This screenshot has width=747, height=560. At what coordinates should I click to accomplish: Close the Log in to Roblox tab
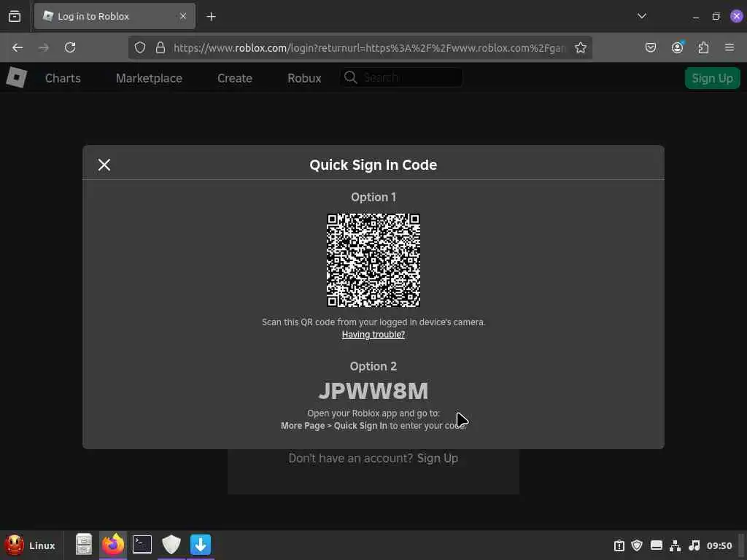(x=183, y=16)
